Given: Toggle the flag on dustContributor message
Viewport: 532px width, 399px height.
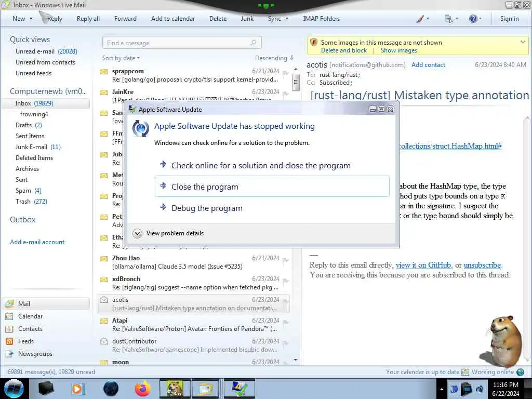Looking at the screenshot, I should [286, 343].
